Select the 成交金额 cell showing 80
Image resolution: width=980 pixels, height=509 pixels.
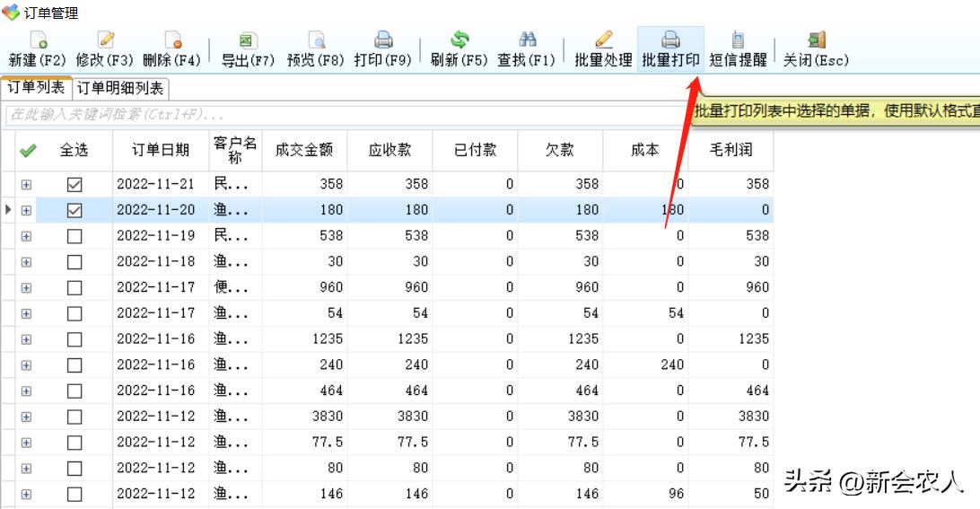pos(304,468)
